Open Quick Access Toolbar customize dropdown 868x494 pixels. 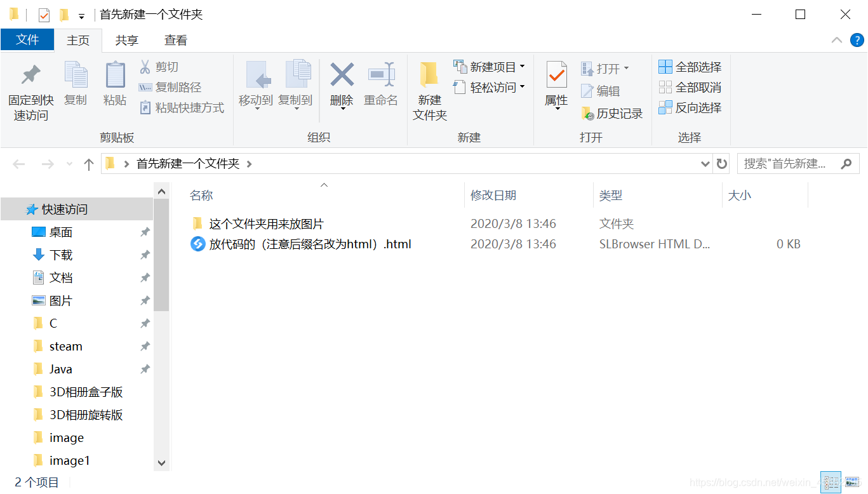[x=81, y=16]
